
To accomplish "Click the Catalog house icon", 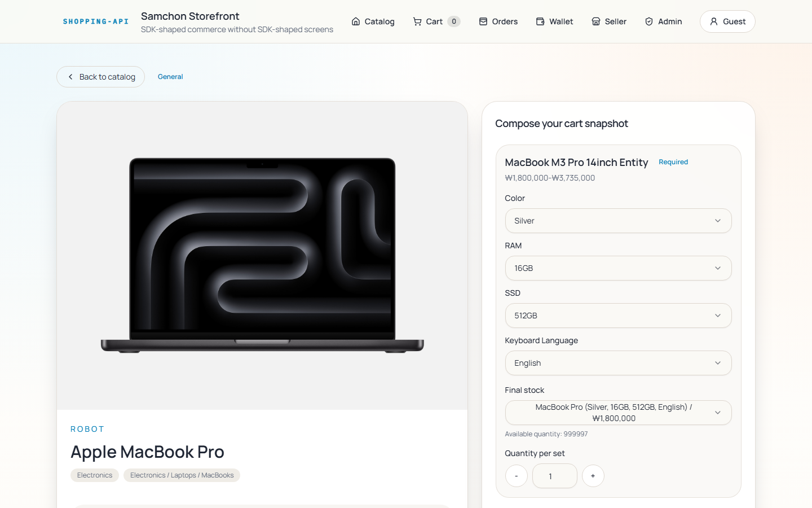I will tap(356, 21).
